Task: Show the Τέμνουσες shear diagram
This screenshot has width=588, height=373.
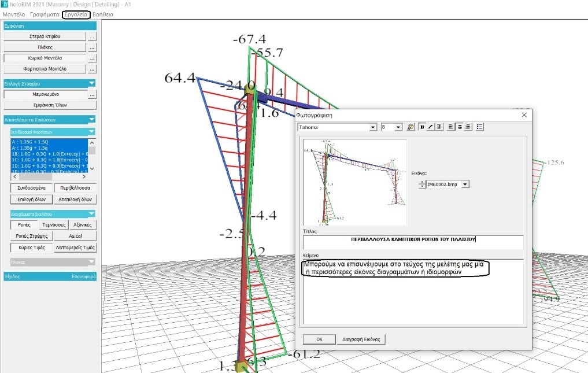Action: [54, 225]
